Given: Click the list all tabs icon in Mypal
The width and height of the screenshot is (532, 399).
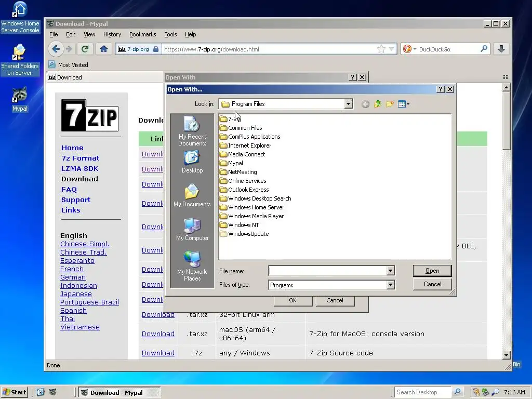Looking at the screenshot, I should click(x=505, y=77).
